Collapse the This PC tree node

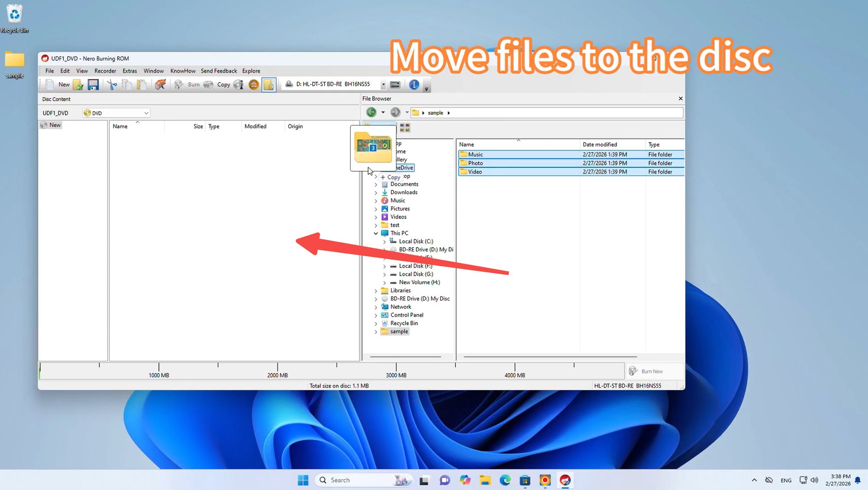click(376, 233)
